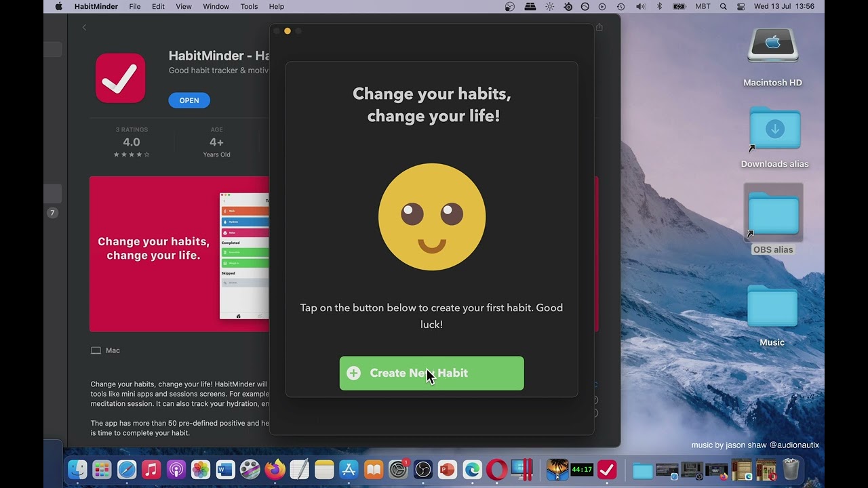The height and width of the screenshot is (488, 868).
Task: Click the badge showing 7 in App Store sidebar
Action: coord(52,213)
